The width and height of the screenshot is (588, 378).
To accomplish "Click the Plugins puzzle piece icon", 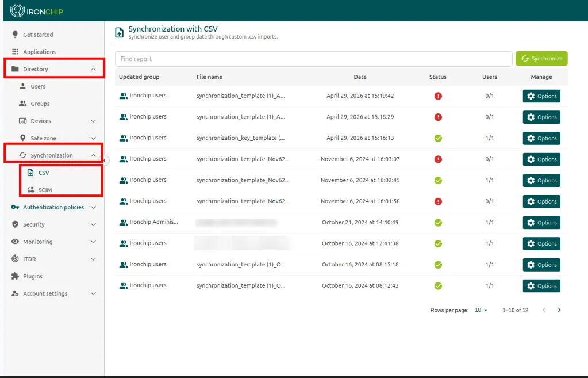I will (x=15, y=276).
